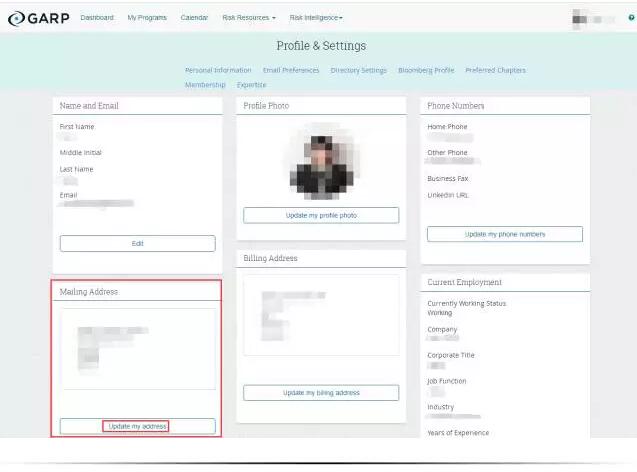The width and height of the screenshot is (637, 472).
Task: Open the Calendar menu item
Action: click(x=194, y=17)
